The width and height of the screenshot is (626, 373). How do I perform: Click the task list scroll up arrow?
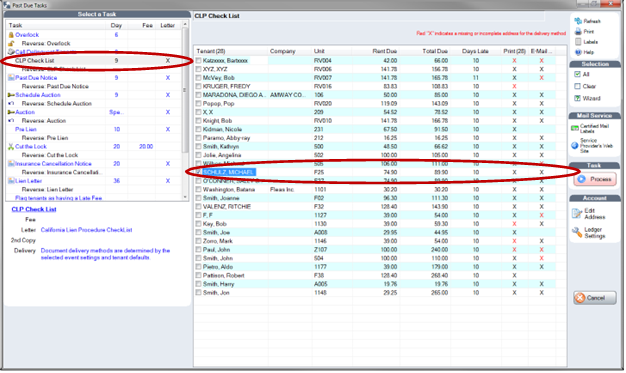pos(185,24)
